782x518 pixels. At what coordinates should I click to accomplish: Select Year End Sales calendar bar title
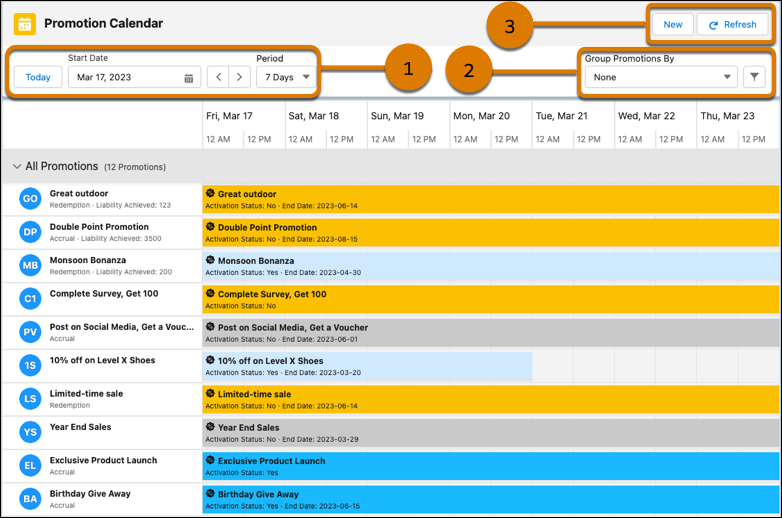click(248, 428)
